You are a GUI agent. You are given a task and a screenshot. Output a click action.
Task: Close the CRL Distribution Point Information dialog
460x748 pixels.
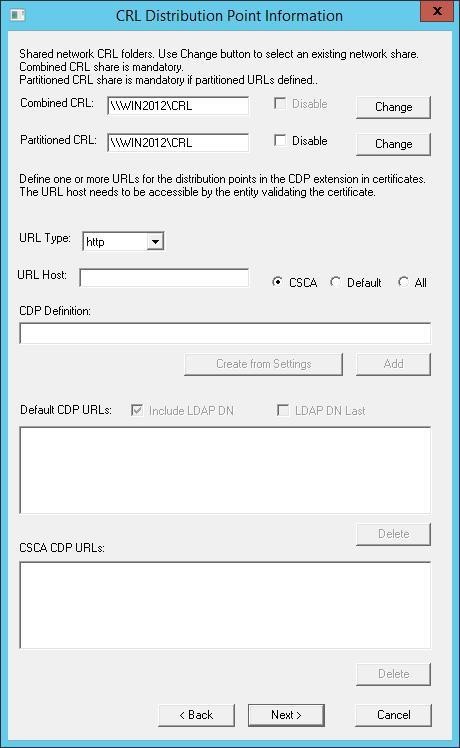click(437, 11)
